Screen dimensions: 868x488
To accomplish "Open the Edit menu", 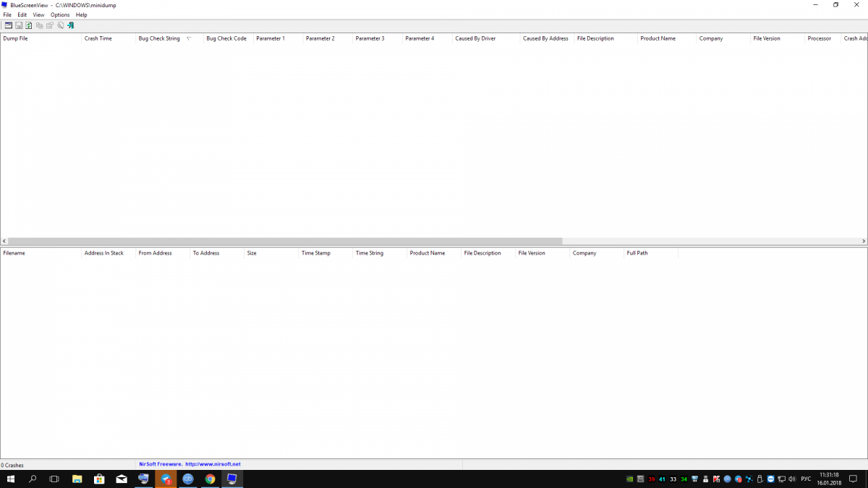I will click(x=22, y=14).
